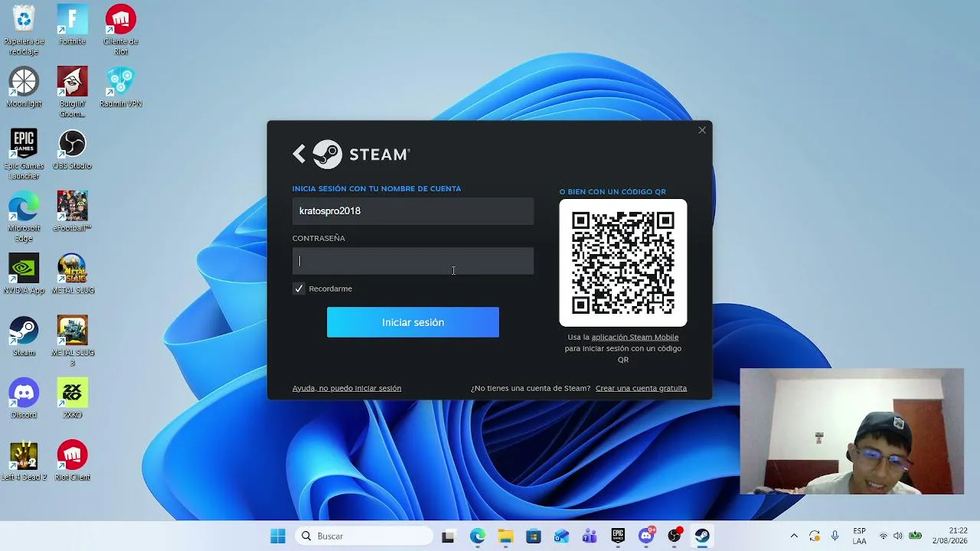
Task: Open 'Ayuda, no puedo iniciar sesión' link
Action: tap(347, 388)
